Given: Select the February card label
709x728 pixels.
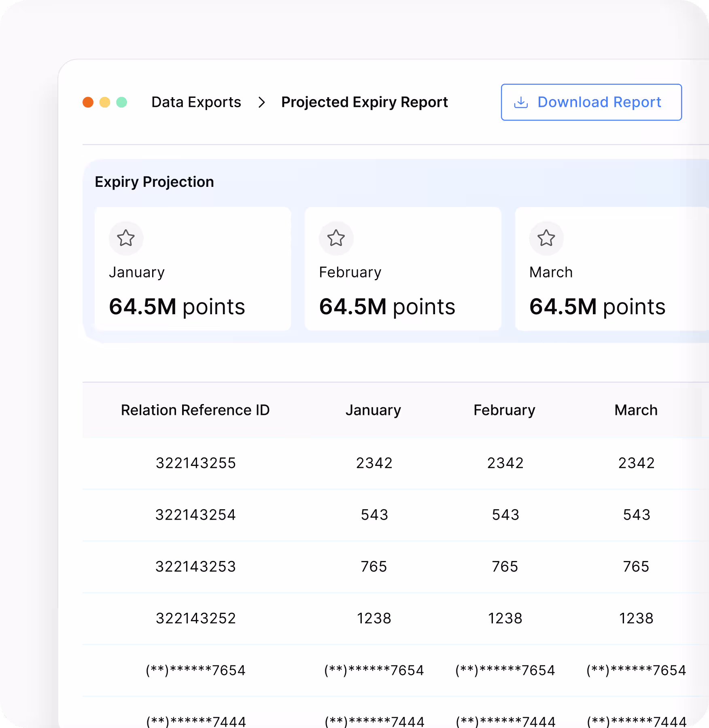Looking at the screenshot, I should pyautogui.click(x=350, y=273).
